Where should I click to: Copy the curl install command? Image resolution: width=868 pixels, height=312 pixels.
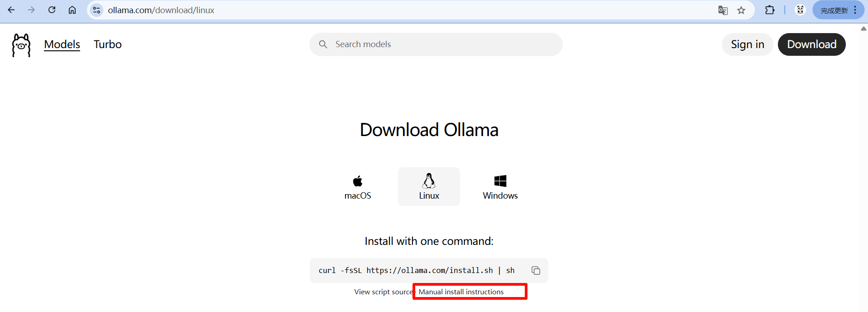coord(536,271)
